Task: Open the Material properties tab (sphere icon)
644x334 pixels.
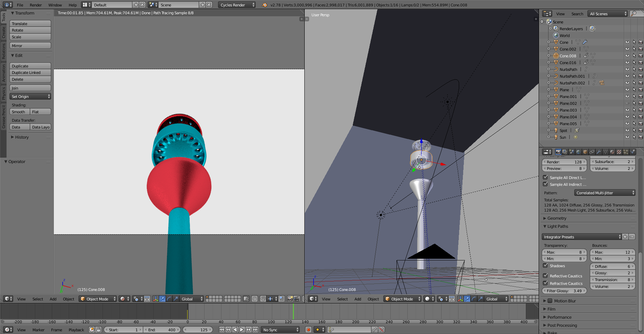Action: (612, 152)
